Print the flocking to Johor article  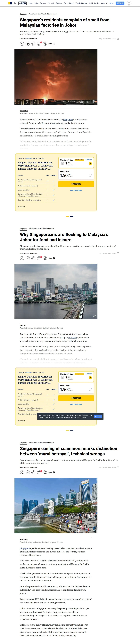coord(45,258)
